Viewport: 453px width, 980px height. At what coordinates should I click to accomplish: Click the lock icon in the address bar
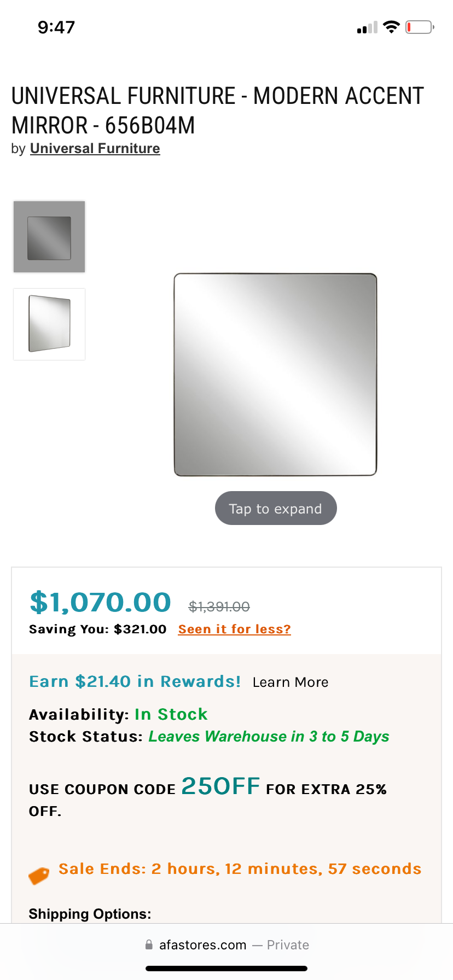click(149, 944)
